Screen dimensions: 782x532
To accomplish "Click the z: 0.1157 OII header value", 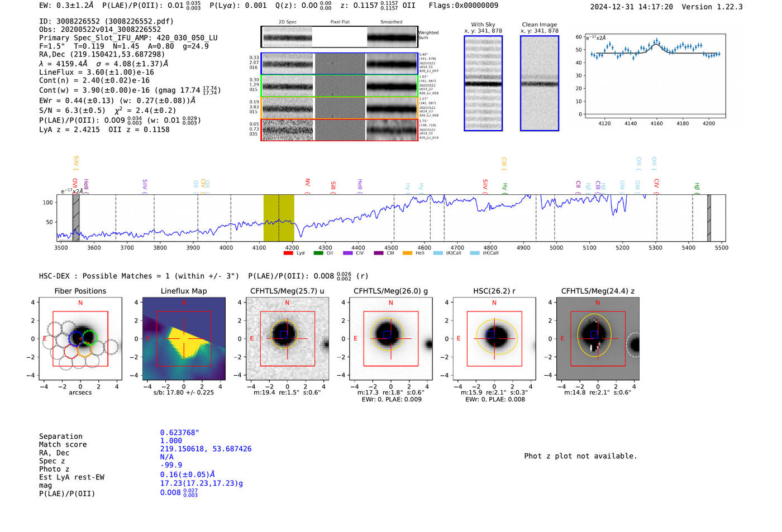I will click(x=378, y=6).
